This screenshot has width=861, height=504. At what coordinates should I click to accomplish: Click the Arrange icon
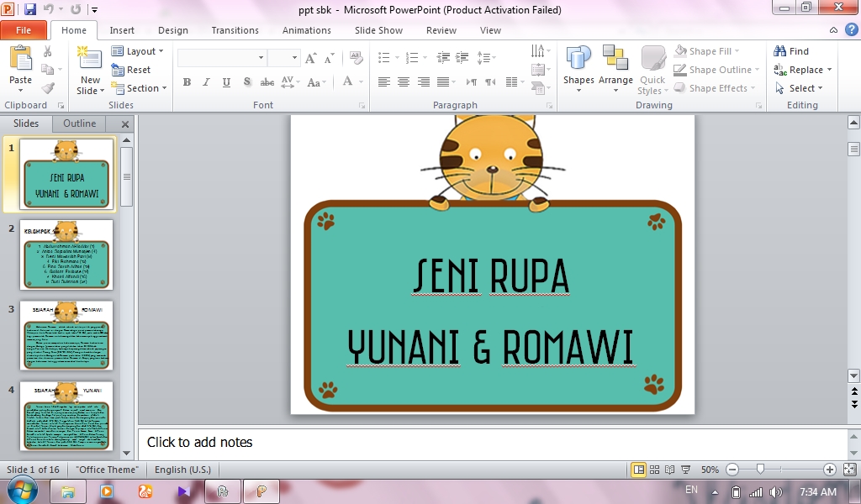point(616,63)
